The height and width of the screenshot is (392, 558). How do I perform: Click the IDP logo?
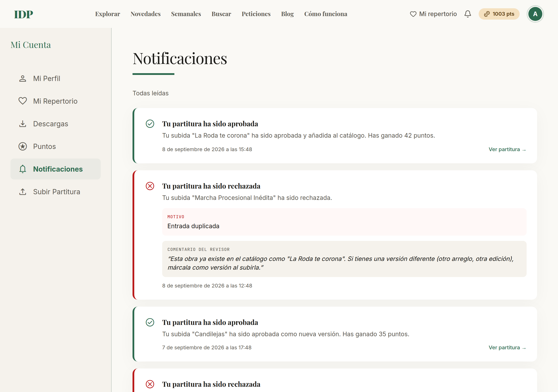24,14
